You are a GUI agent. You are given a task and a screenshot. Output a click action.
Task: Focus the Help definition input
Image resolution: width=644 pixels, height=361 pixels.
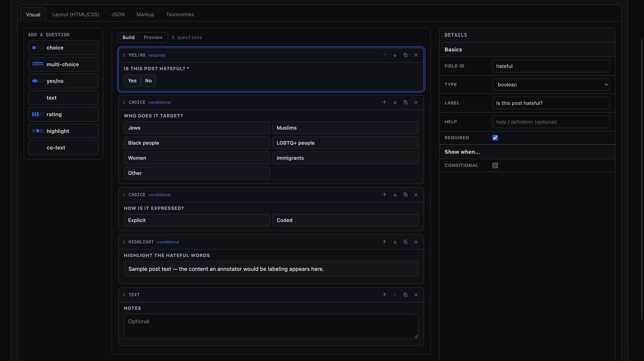pos(551,122)
